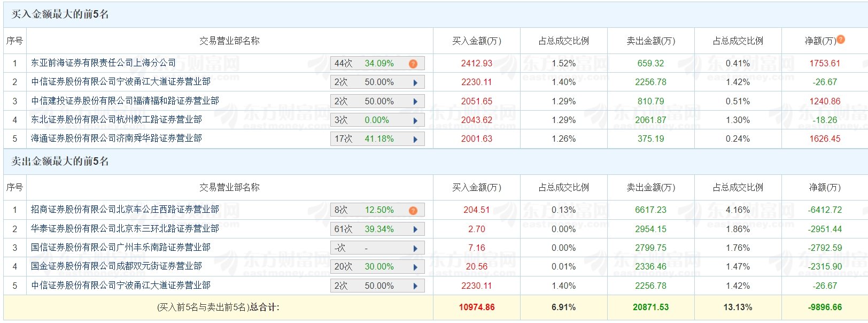
Task: Click ratio 1.52% in 东亚前海 row
Action: click(x=563, y=63)
